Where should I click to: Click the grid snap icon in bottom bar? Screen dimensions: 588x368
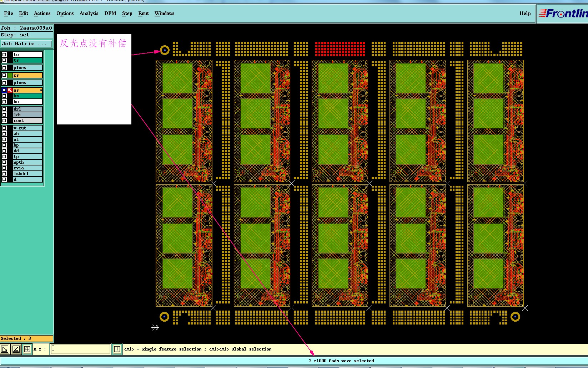point(27,349)
